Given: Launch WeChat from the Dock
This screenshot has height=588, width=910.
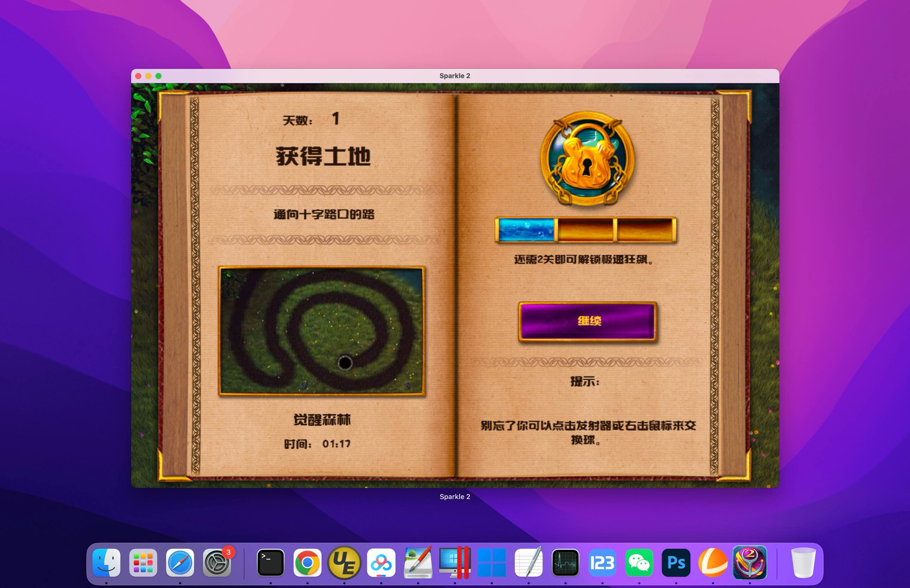Looking at the screenshot, I should point(639,562).
